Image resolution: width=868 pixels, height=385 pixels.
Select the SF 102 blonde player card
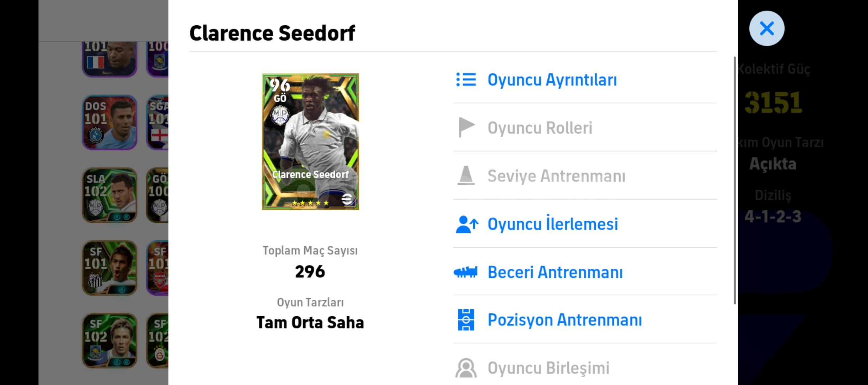point(109,340)
